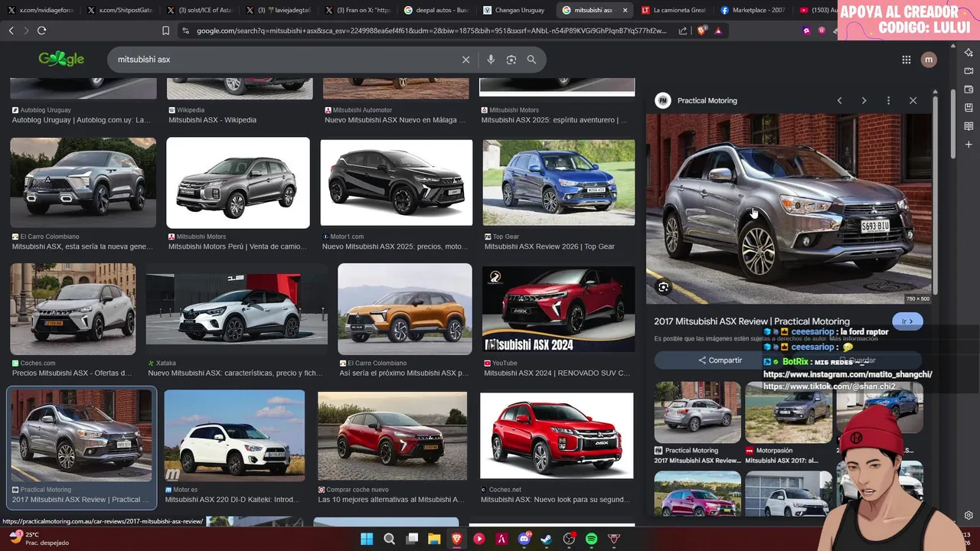The width and height of the screenshot is (980, 551).
Task: Close the 'mitsubishi asx' tab
Action: 625,10
